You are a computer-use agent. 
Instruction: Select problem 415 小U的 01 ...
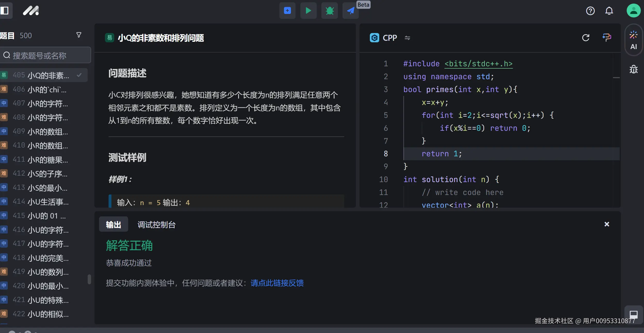pyautogui.click(x=43, y=216)
